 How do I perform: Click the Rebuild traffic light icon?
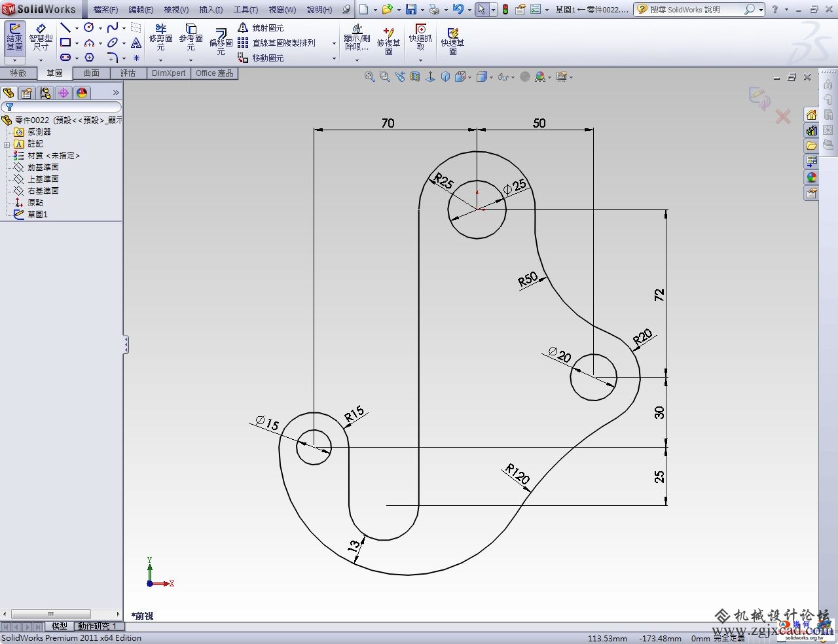(505, 9)
